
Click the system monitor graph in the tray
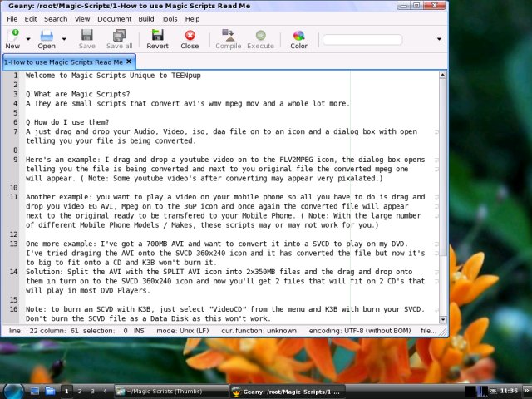click(476, 392)
